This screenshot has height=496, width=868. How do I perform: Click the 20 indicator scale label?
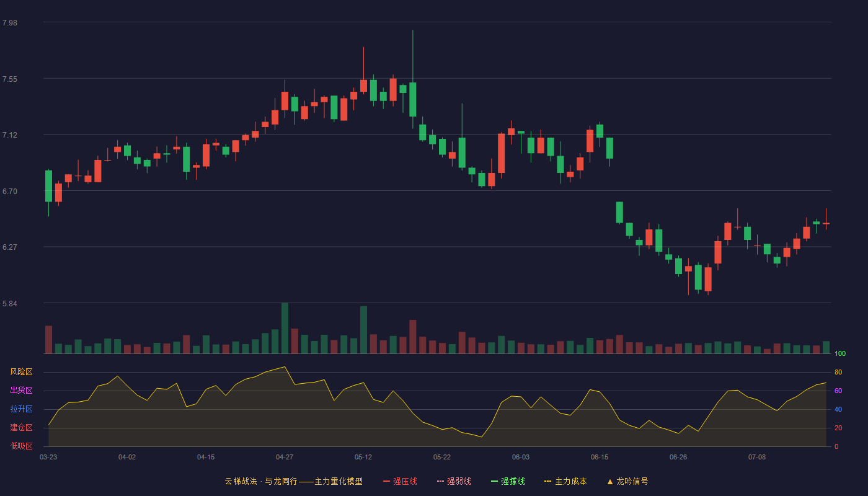[x=838, y=428]
